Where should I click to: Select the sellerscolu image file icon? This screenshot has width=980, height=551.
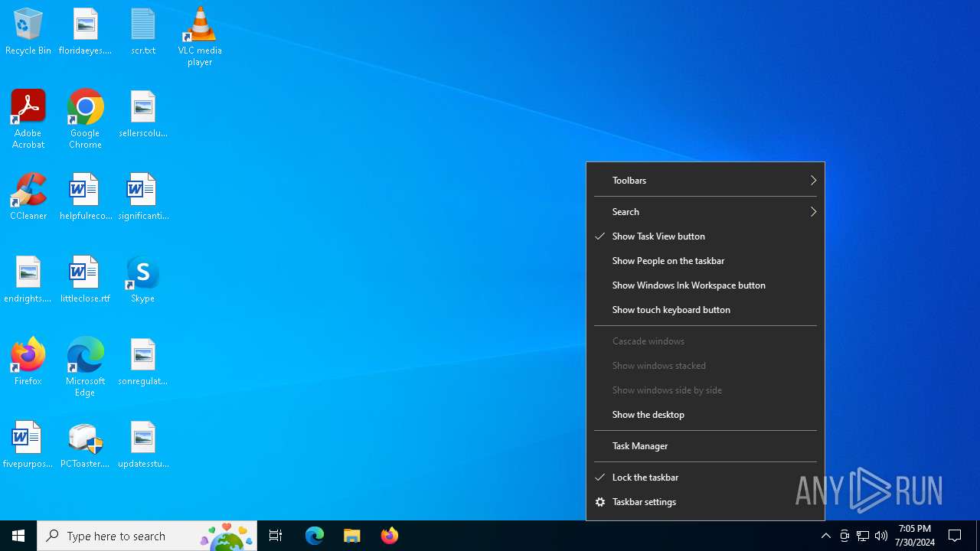pos(143,114)
